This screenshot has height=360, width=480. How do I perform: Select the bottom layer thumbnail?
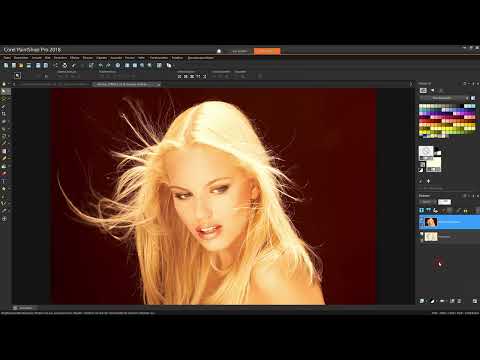tap(431, 236)
